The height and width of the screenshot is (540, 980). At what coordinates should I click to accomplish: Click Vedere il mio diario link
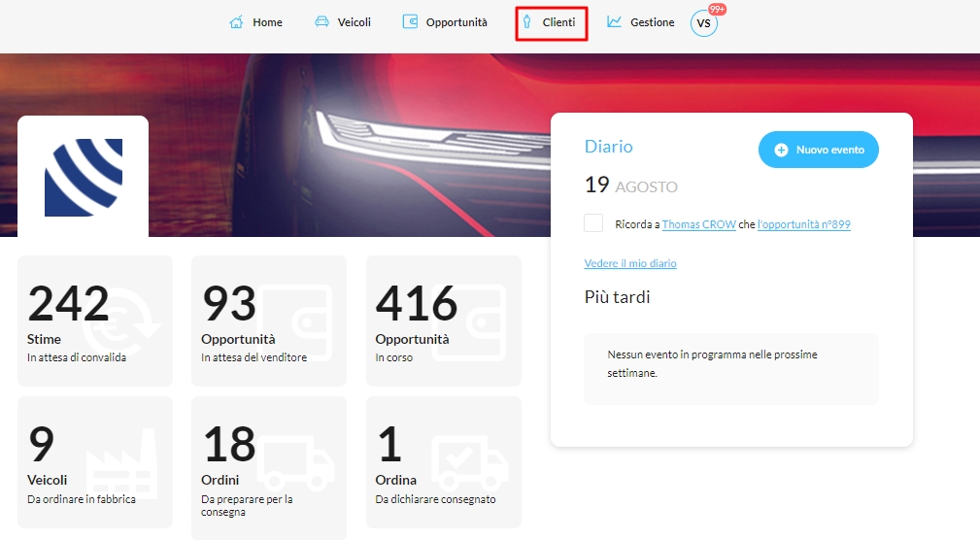tap(630, 263)
